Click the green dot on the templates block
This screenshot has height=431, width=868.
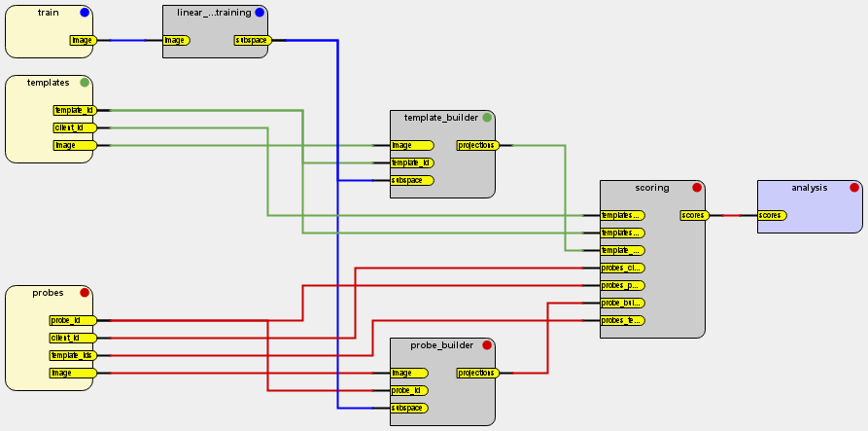[x=85, y=83]
